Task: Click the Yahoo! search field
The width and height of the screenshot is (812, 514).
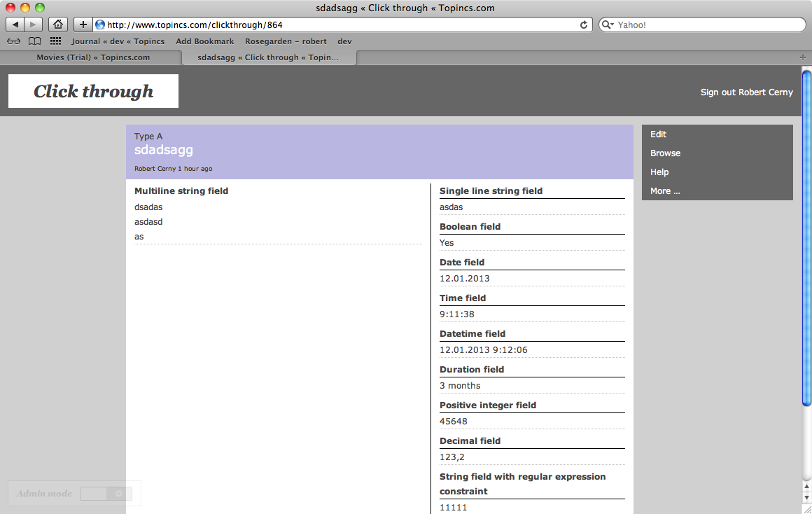Action: 707,25
